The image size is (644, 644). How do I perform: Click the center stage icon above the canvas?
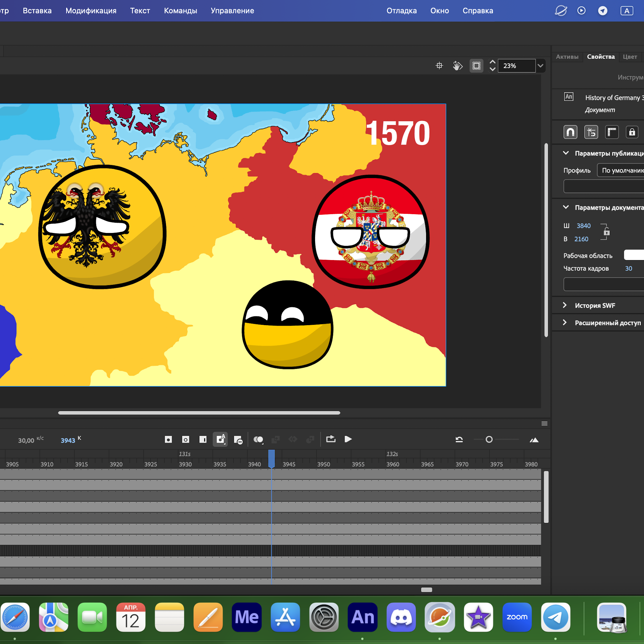click(x=439, y=65)
